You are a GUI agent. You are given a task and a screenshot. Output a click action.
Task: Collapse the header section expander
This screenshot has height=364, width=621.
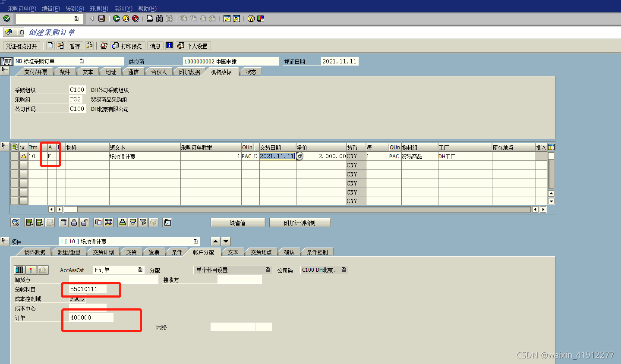[x=5, y=71]
